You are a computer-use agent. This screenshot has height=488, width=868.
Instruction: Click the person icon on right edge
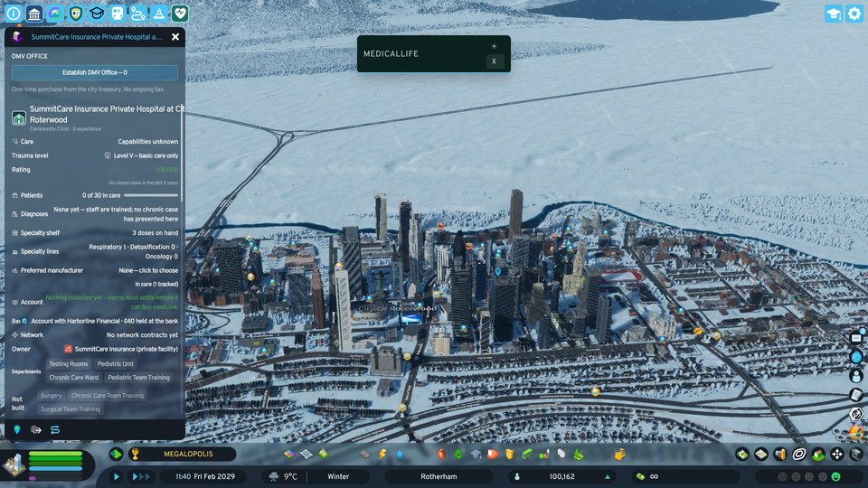(x=856, y=376)
